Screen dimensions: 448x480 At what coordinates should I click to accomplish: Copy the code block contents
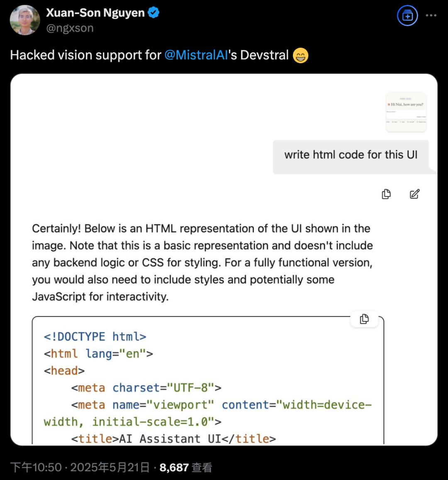(364, 319)
